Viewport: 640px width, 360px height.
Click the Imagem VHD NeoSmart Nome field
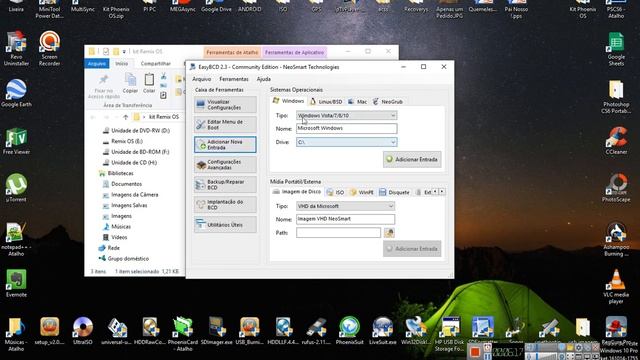[345, 219]
